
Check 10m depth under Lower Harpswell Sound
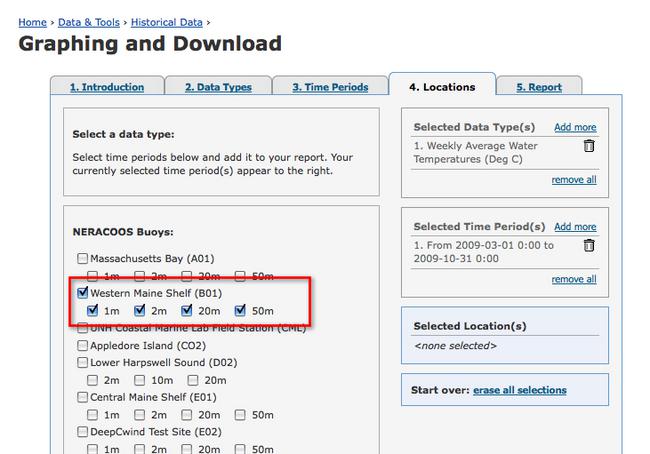click(140, 380)
